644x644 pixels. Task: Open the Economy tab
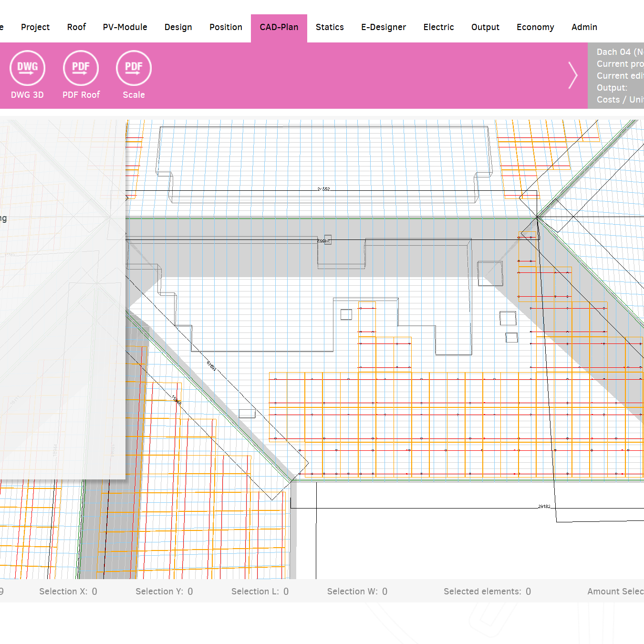(535, 27)
